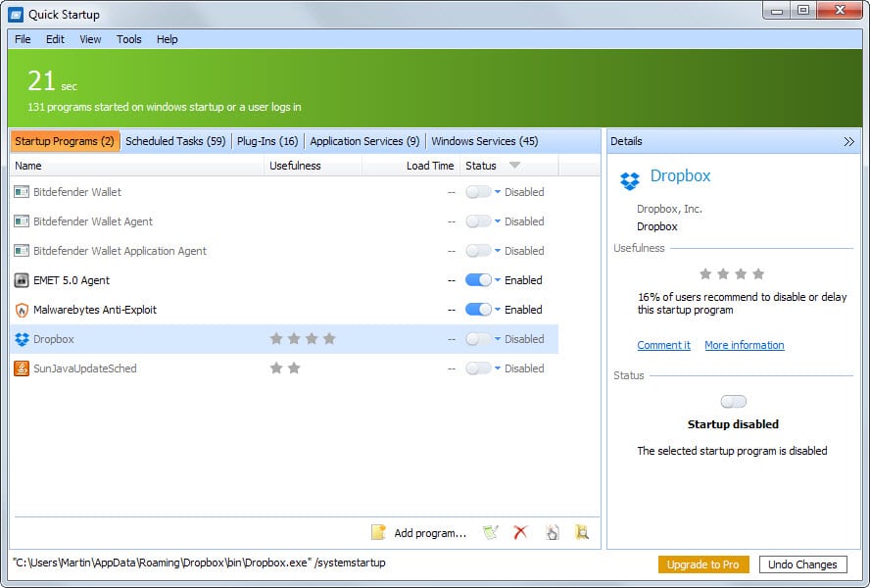Click the Status column sort arrow
Viewport: 870px width, 588px height.
(514, 166)
